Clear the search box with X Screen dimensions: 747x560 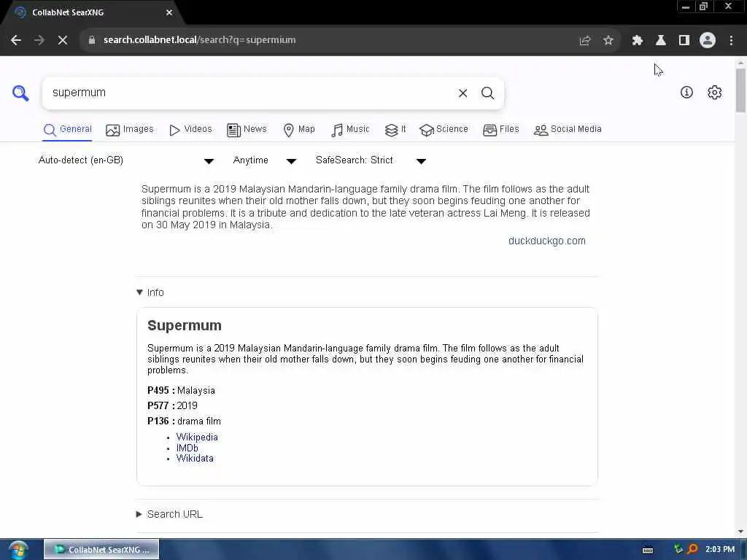click(462, 93)
